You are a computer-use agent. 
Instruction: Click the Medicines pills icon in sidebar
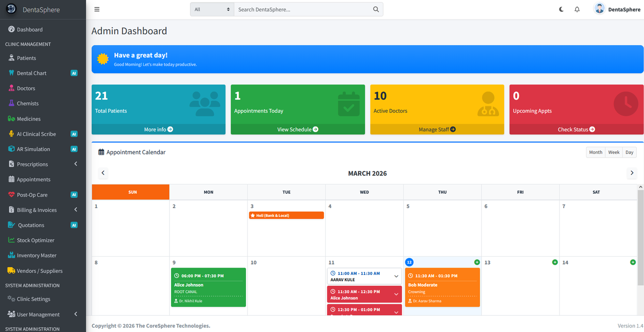coord(11,118)
